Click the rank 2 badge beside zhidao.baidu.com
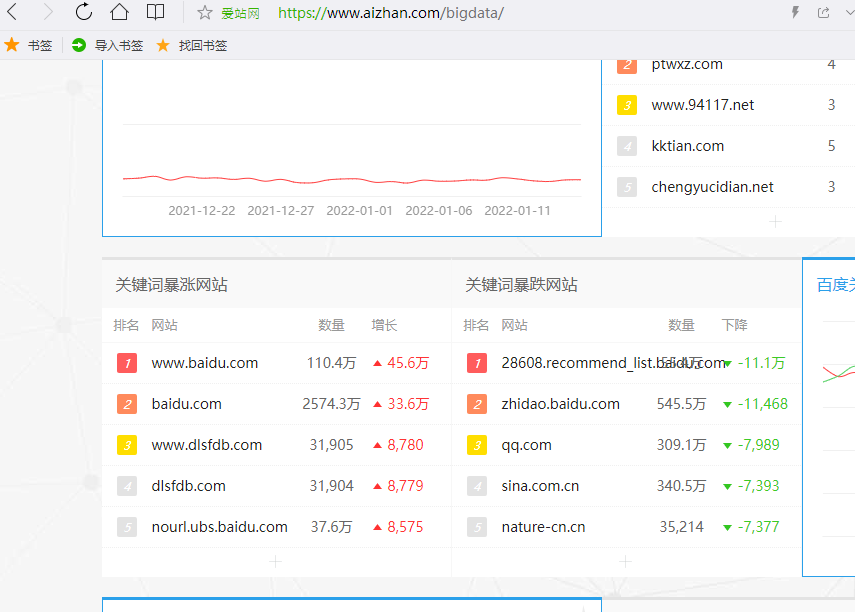 click(x=477, y=404)
